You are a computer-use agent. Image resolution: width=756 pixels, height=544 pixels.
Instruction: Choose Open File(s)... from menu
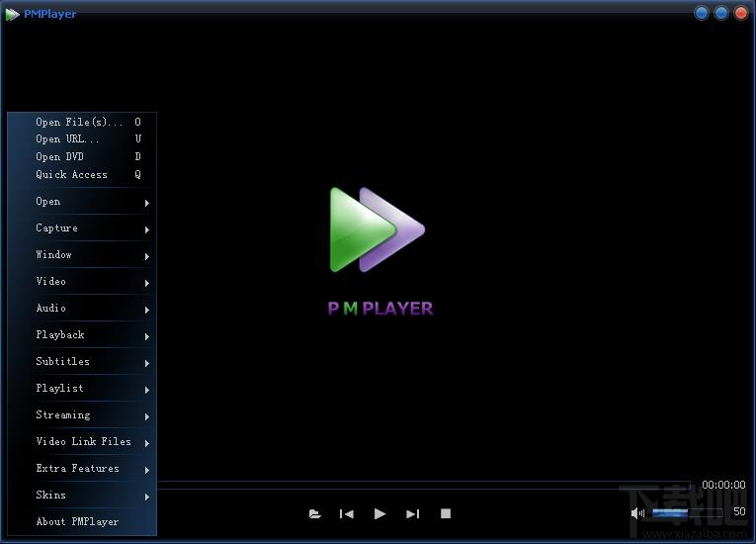[x=82, y=122]
